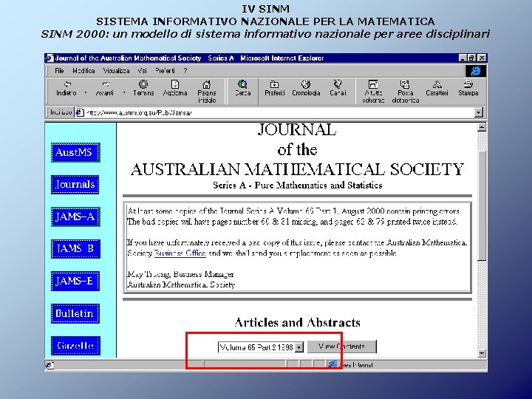Expand the Indietro history dropdown arrow
Viewport: 532px width, 399px height.
(86, 92)
